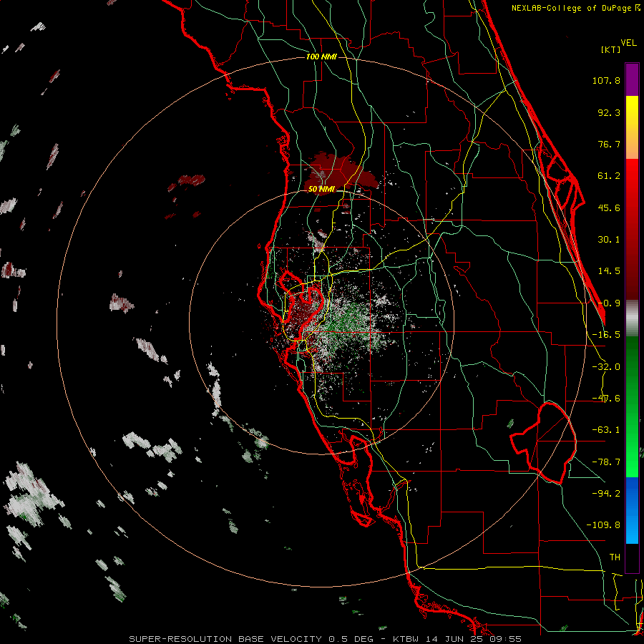Select the -63.1 scale value
The image size is (644, 644).
pos(606,430)
